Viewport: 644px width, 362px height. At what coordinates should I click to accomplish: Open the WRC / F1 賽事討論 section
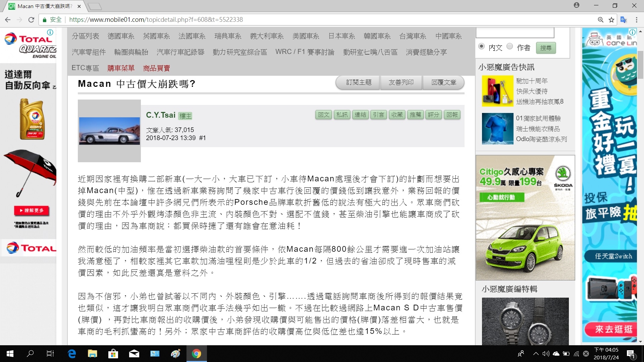click(x=305, y=52)
